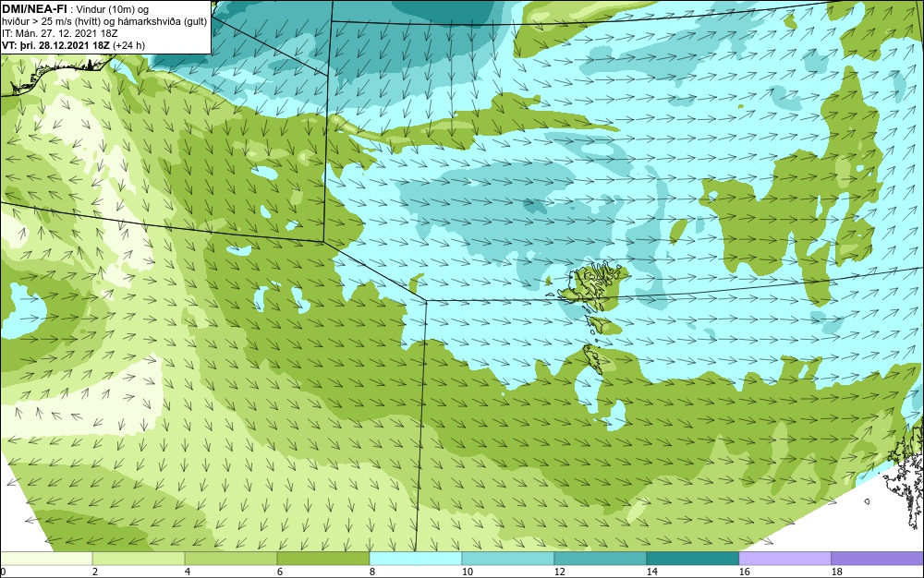Click the 'hviður > 25 m/s (hvítt)' line
The image size is (924, 578).
tap(51, 22)
